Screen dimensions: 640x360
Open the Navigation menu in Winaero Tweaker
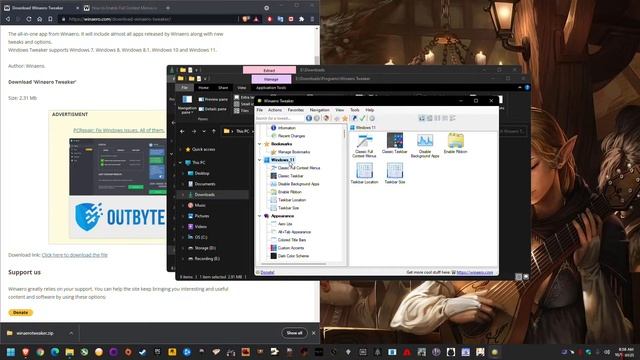(x=319, y=110)
